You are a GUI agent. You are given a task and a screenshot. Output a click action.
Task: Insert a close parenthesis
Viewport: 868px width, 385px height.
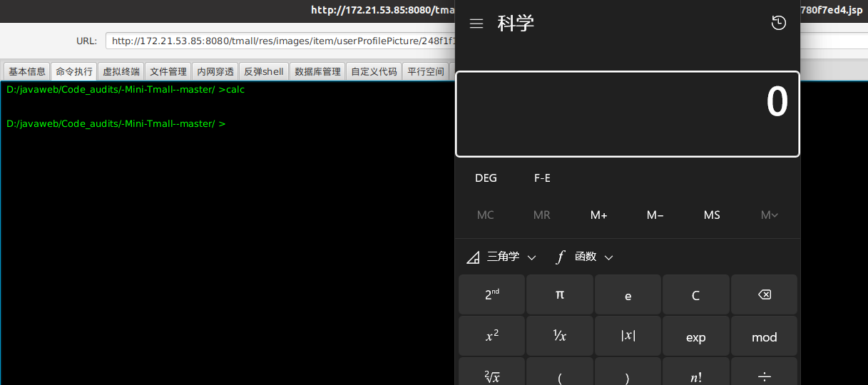628,372
